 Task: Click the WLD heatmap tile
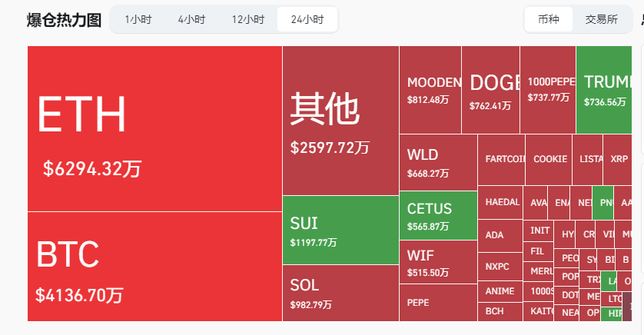[x=438, y=162]
